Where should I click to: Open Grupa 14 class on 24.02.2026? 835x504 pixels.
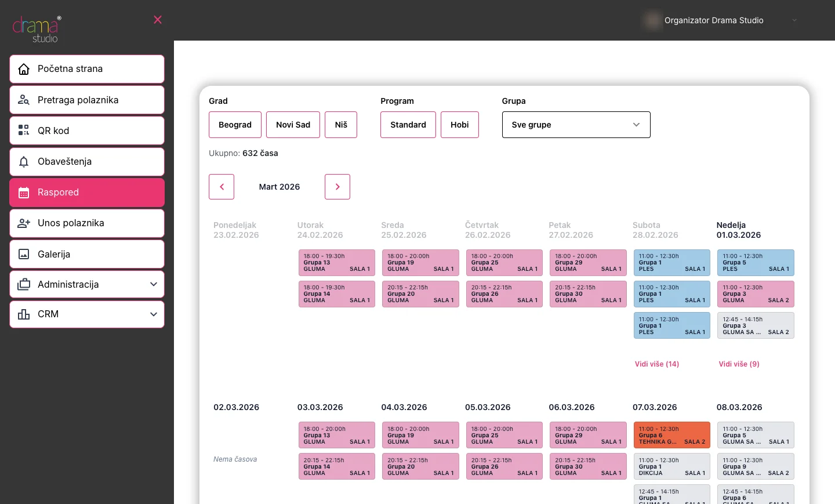(x=337, y=294)
